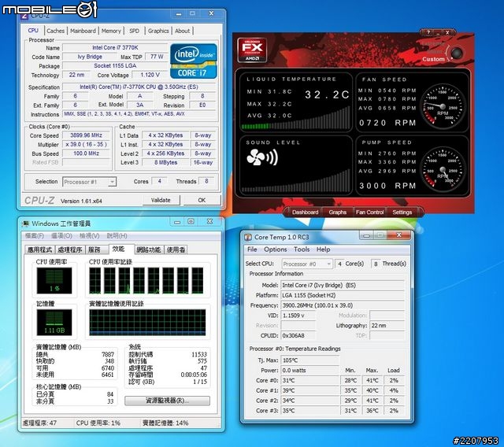Click the Core #0 temperature value 31°C
This screenshot has height=447, width=504.
[x=309, y=381]
